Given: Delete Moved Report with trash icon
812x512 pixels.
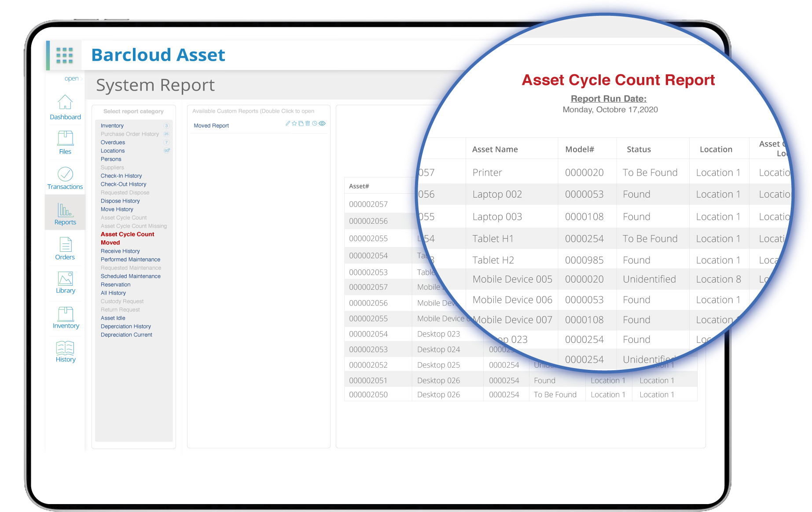Looking at the screenshot, I should pos(308,124).
